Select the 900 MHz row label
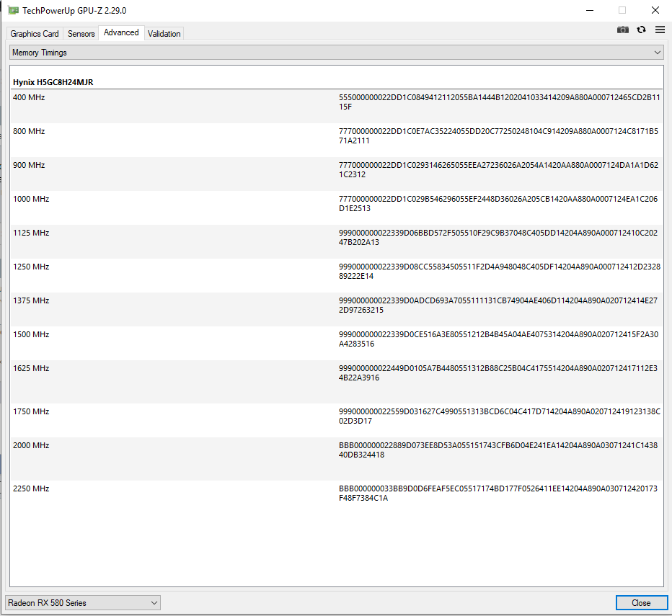672x616 pixels. click(29, 165)
